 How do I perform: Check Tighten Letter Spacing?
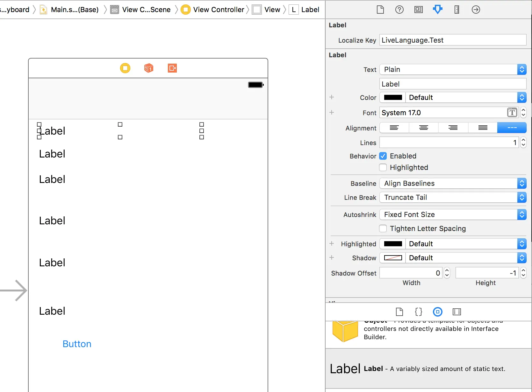tap(383, 228)
